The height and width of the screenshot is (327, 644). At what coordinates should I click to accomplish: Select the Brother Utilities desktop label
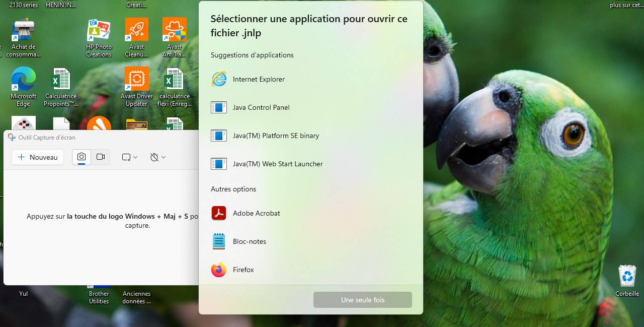(99, 297)
